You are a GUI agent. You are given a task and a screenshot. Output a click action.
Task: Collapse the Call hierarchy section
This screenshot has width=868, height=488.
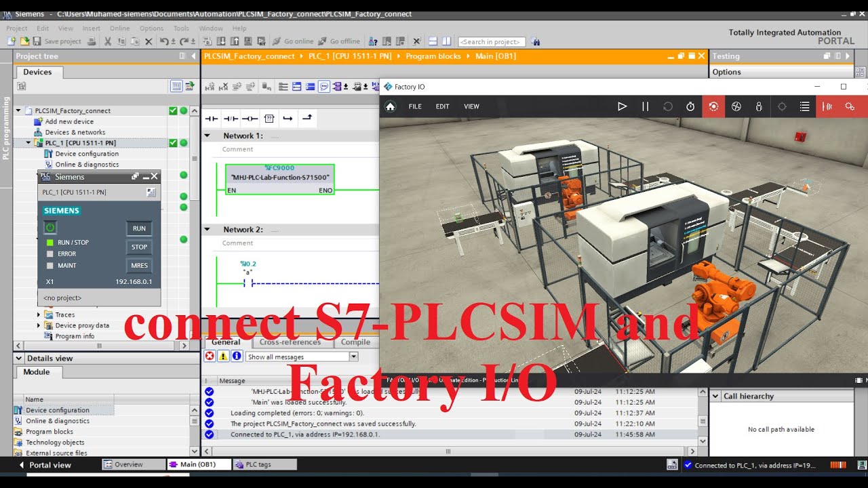point(715,396)
